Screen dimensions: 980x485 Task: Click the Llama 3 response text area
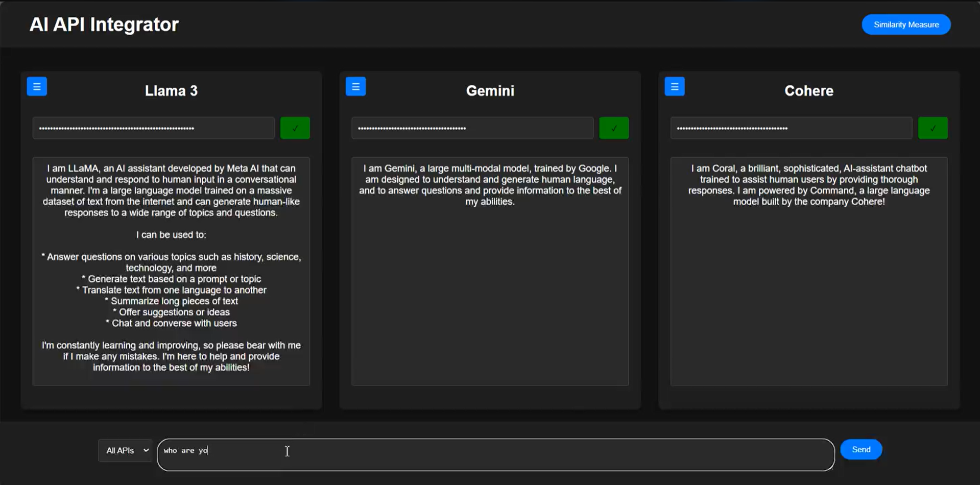[171, 271]
